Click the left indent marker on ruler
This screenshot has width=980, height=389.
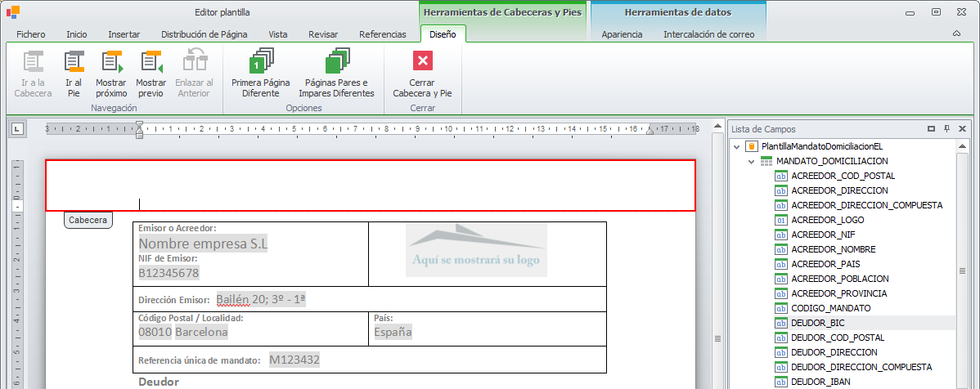click(x=139, y=129)
